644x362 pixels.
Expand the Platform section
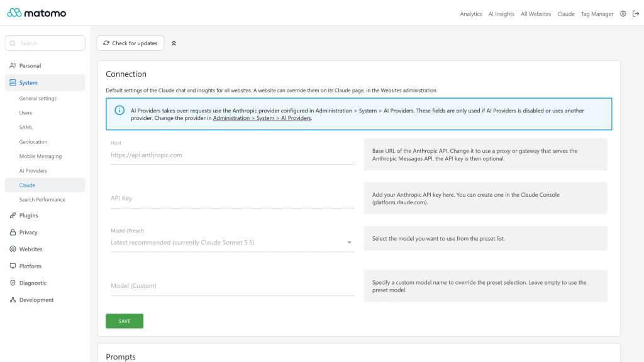45,266
